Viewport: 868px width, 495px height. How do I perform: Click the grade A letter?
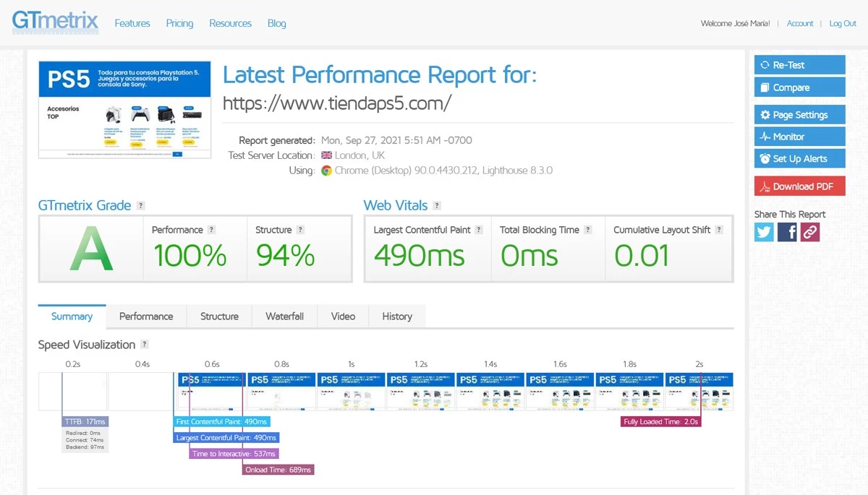pyautogui.click(x=91, y=249)
